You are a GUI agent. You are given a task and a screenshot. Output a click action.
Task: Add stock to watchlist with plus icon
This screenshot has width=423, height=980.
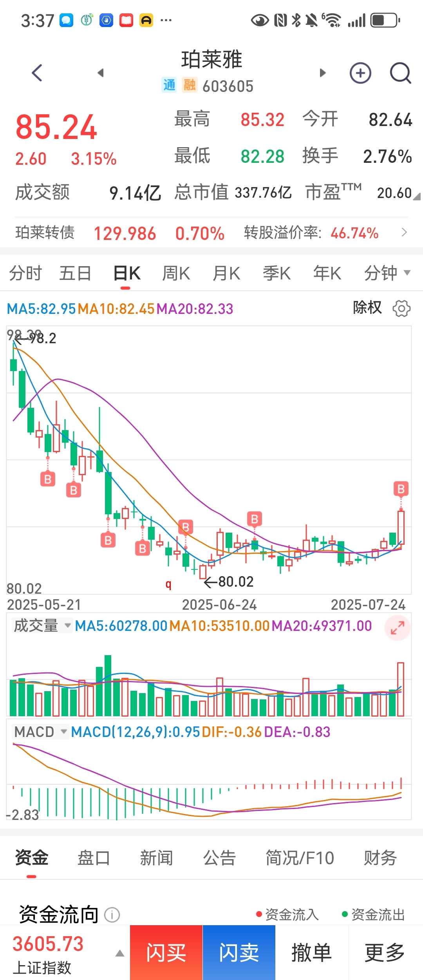pyautogui.click(x=360, y=73)
